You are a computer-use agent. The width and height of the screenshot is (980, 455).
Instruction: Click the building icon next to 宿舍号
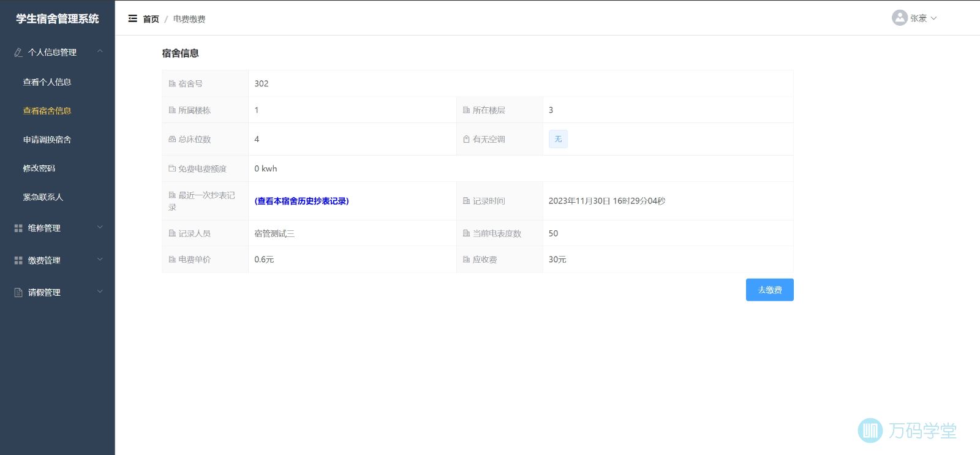click(172, 84)
